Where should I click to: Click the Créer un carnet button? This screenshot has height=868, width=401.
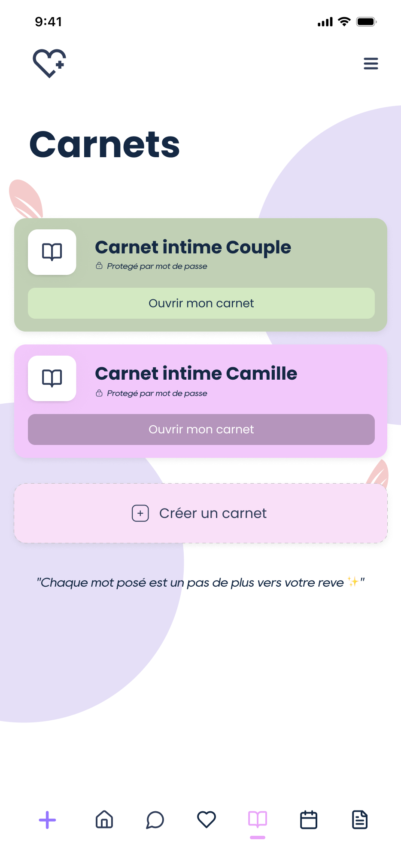pos(201,513)
